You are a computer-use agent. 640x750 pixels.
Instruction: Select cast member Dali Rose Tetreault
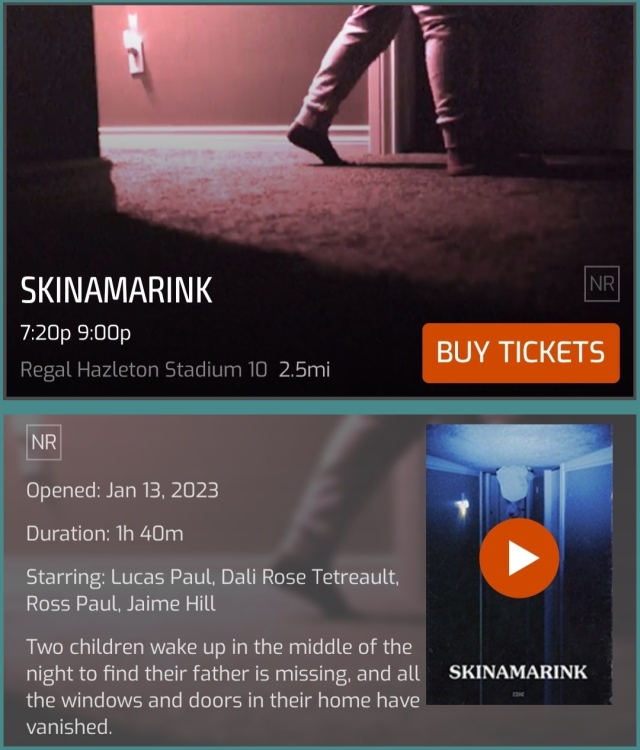pyautogui.click(x=309, y=577)
